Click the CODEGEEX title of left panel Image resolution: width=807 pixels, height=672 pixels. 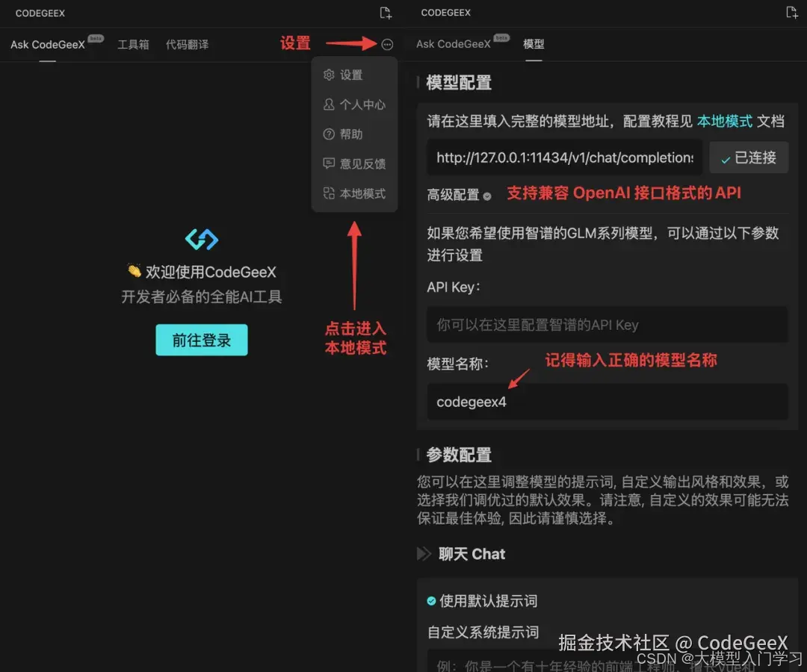[40, 13]
